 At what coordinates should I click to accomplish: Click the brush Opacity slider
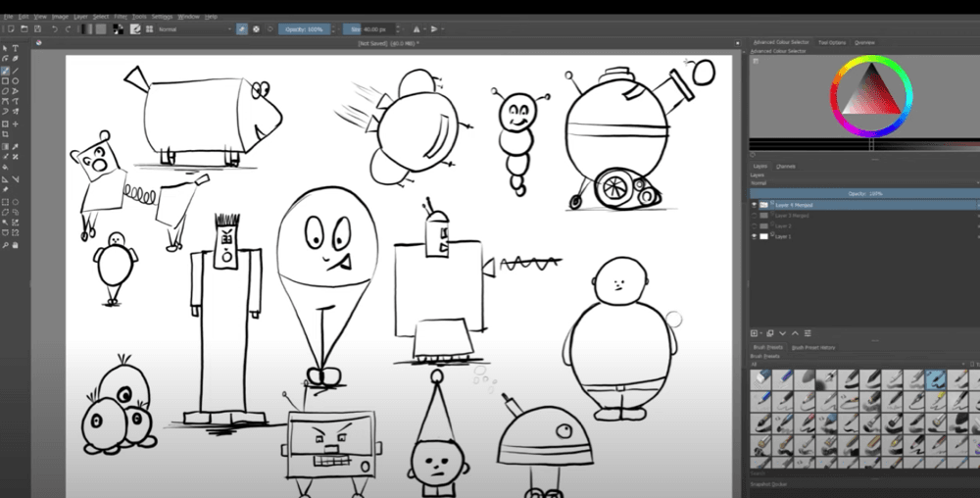303,29
